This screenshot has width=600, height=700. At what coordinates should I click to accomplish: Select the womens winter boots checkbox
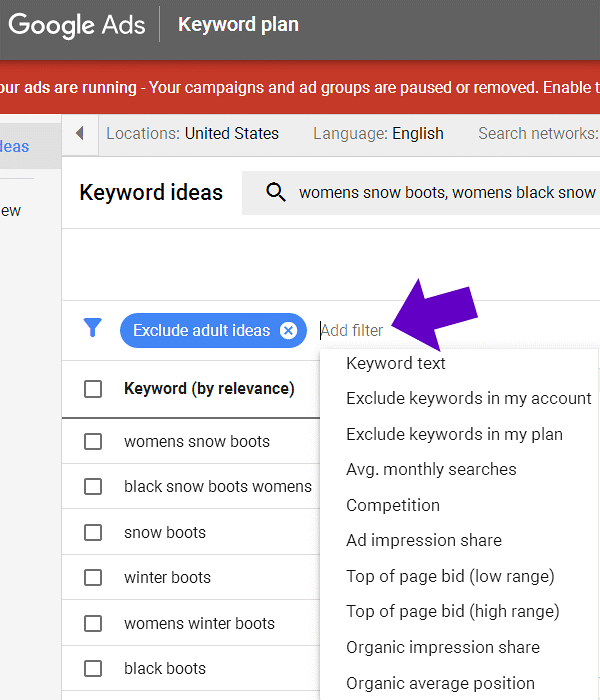pos(93,623)
